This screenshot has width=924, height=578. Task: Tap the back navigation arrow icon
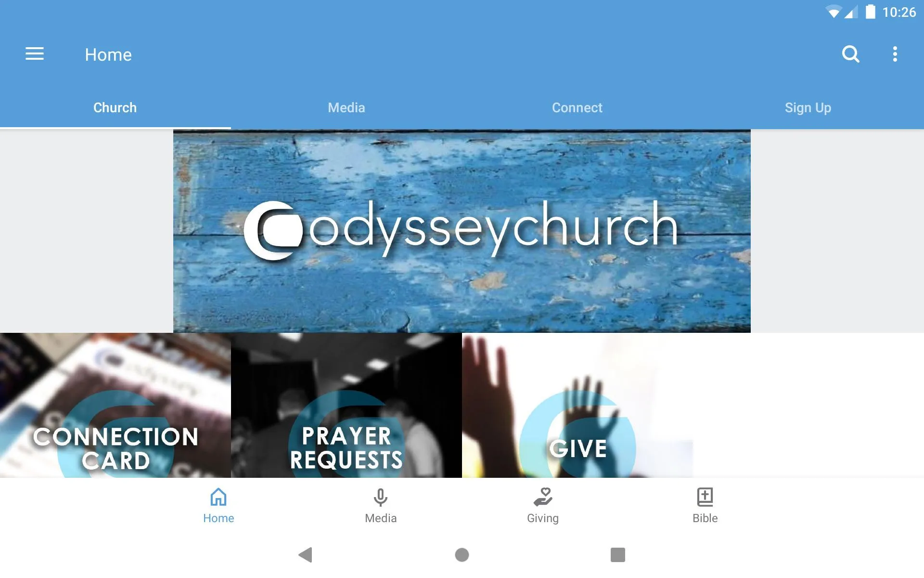pyautogui.click(x=307, y=555)
